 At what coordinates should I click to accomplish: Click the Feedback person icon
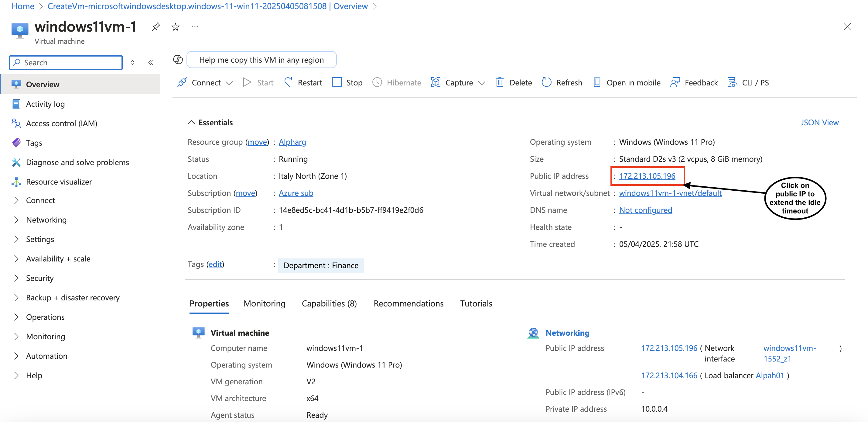point(675,82)
